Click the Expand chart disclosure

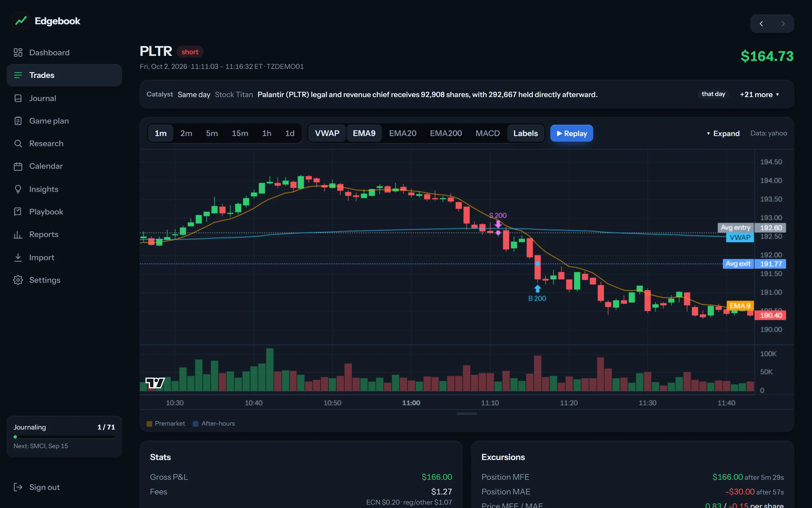pyautogui.click(x=723, y=133)
